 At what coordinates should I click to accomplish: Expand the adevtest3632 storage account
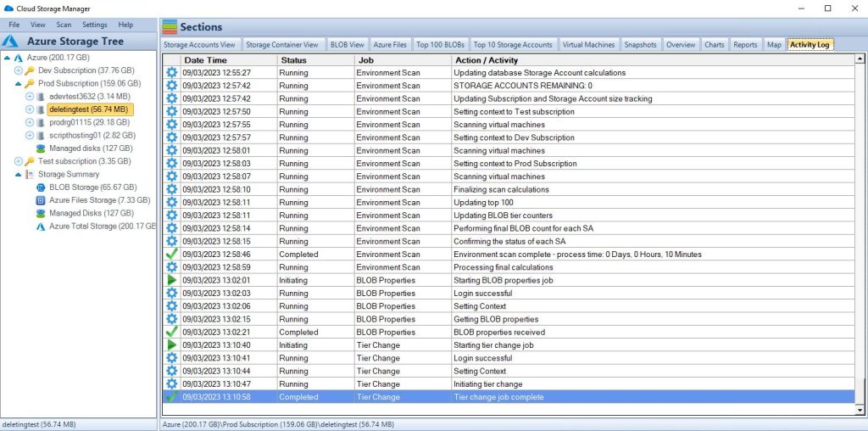click(30, 97)
